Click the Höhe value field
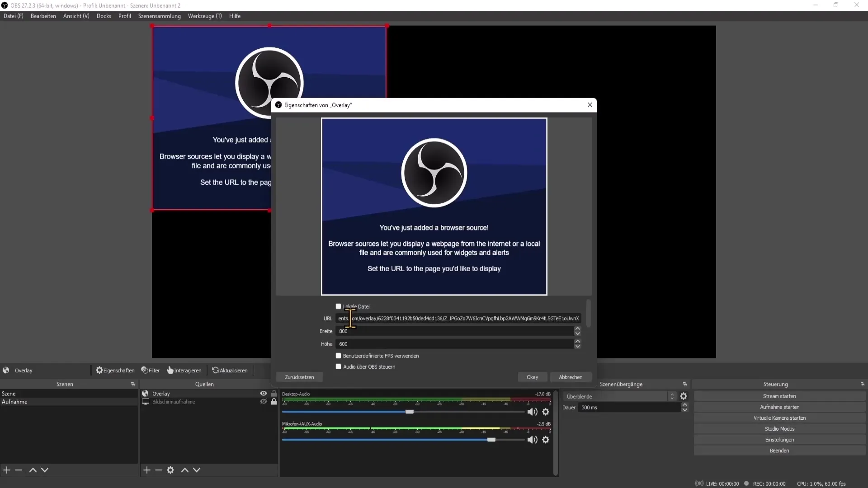Screen dimensions: 868x488 (x=454, y=344)
